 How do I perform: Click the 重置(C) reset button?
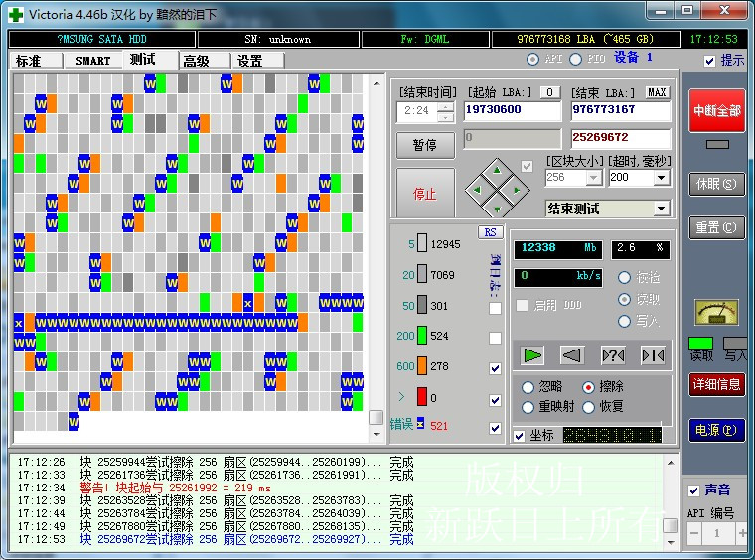click(x=716, y=227)
